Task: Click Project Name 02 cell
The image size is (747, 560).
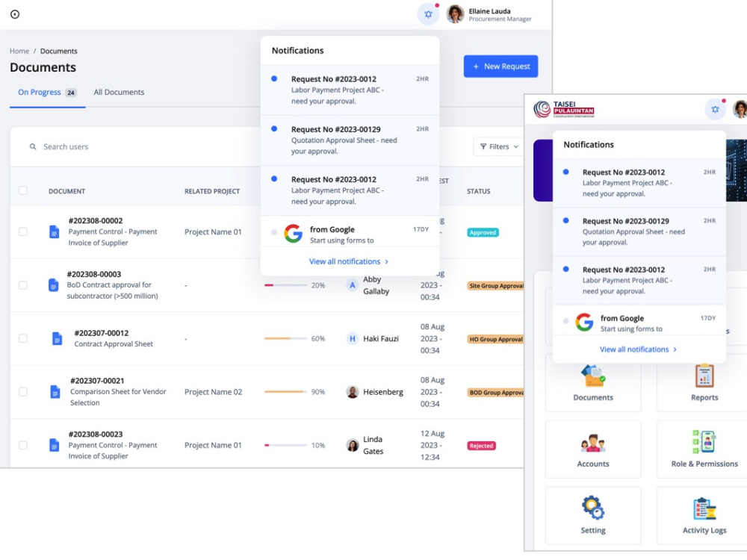Action: (213, 392)
